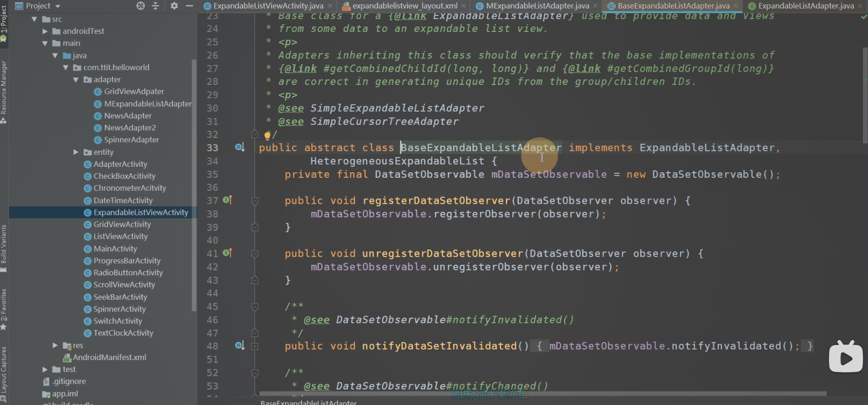Fold the registerDataSetObserver method on line 37
Image resolution: width=868 pixels, height=405 pixels.
point(254,201)
